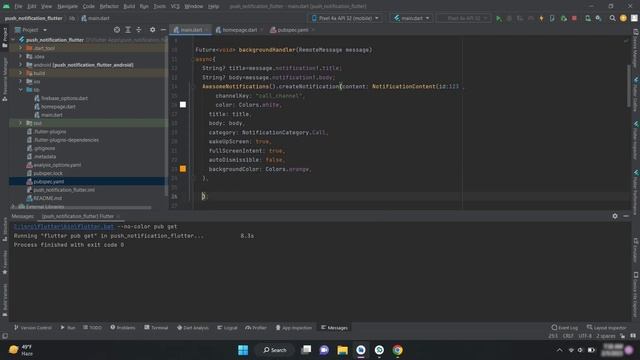The image size is (640, 360).
Task: Expand the test folder
Action: click(20, 123)
